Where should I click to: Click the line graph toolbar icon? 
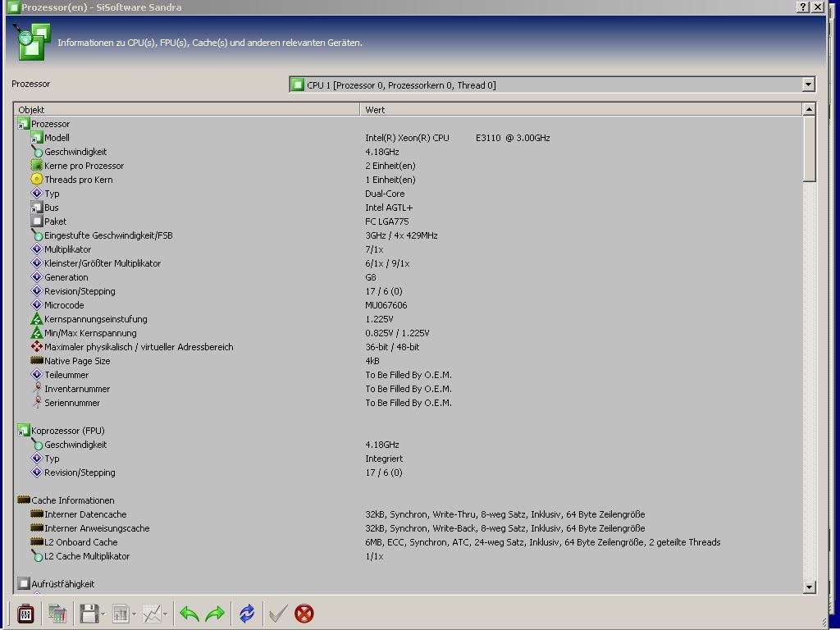coord(152,614)
